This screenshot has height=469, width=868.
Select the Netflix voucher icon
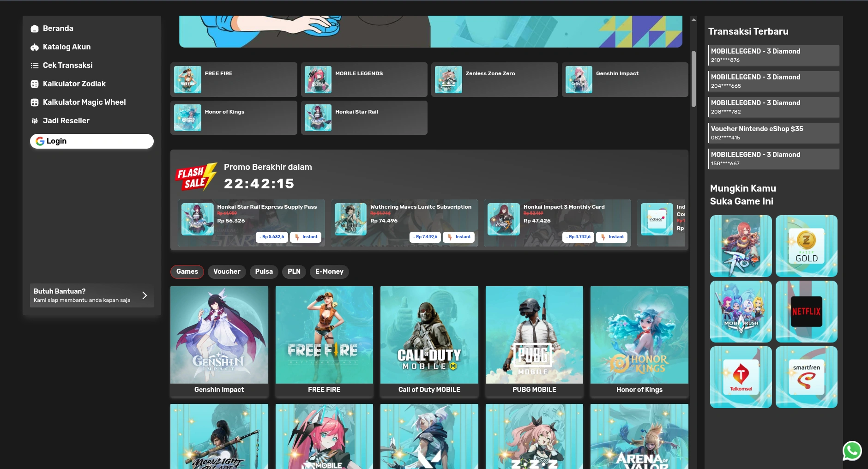(806, 312)
